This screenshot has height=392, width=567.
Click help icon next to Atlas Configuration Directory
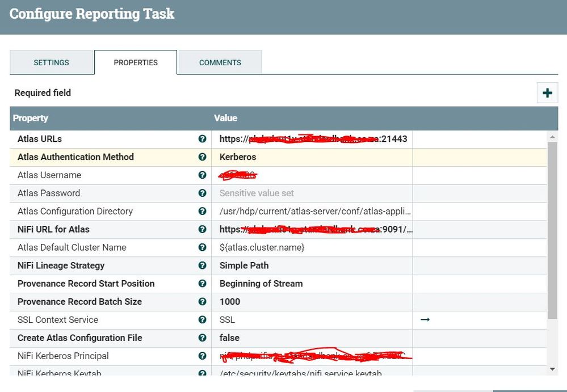(x=203, y=211)
